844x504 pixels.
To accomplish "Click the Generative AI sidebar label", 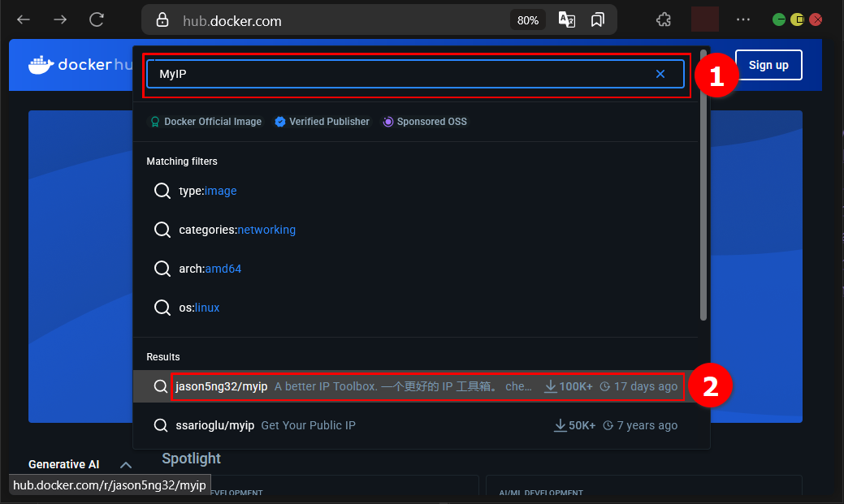I will pyautogui.click(x=64, y=464).
